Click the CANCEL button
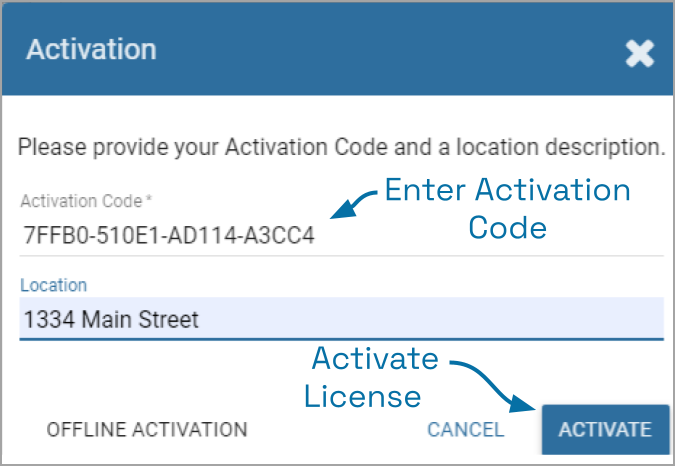This screenshot has height=466, width=675. coord(465,430)
